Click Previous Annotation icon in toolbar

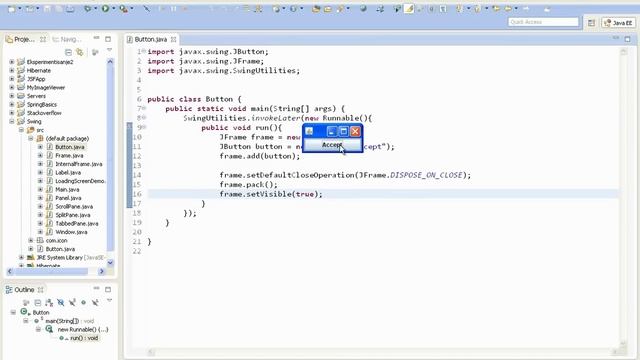[477, 9]
